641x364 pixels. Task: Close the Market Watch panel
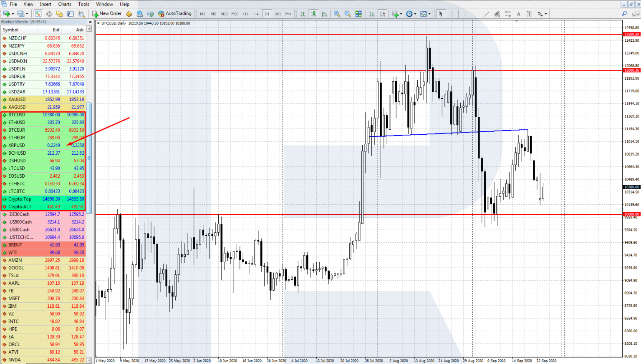point(90,22)
